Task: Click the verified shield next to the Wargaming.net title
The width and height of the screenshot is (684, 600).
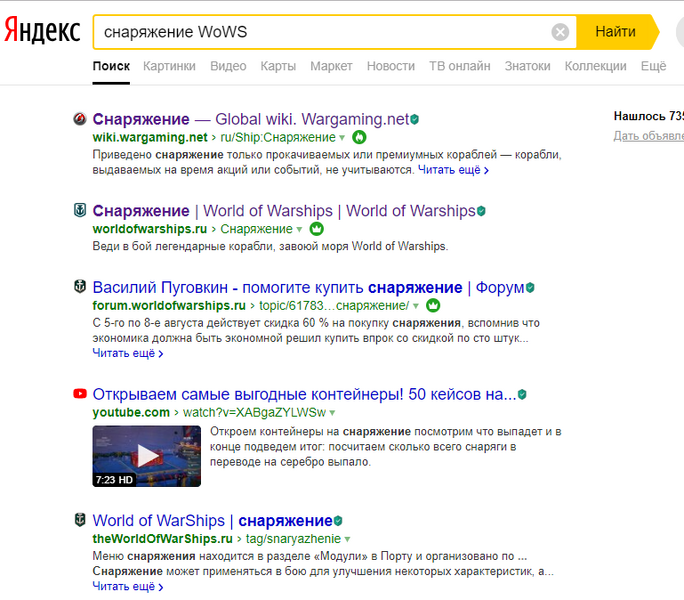Action: tap(415, 119)
